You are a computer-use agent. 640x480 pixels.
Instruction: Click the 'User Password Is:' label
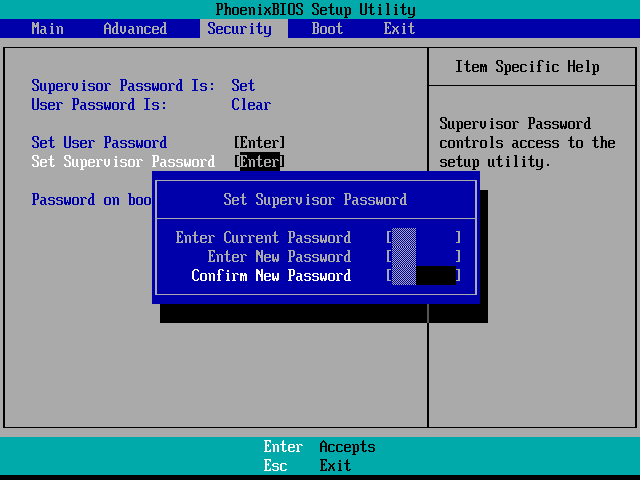click(99, 105)
